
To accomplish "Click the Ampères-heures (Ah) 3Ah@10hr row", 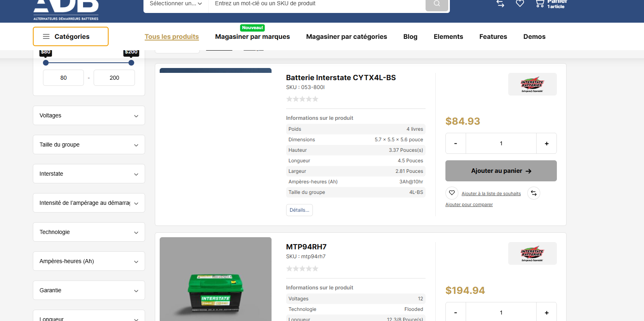I will point(356,182).
